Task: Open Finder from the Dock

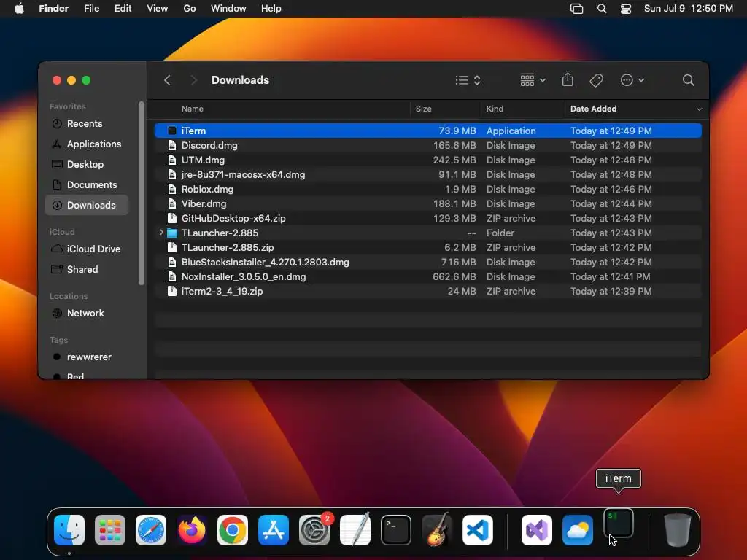Action: [69, 530]
